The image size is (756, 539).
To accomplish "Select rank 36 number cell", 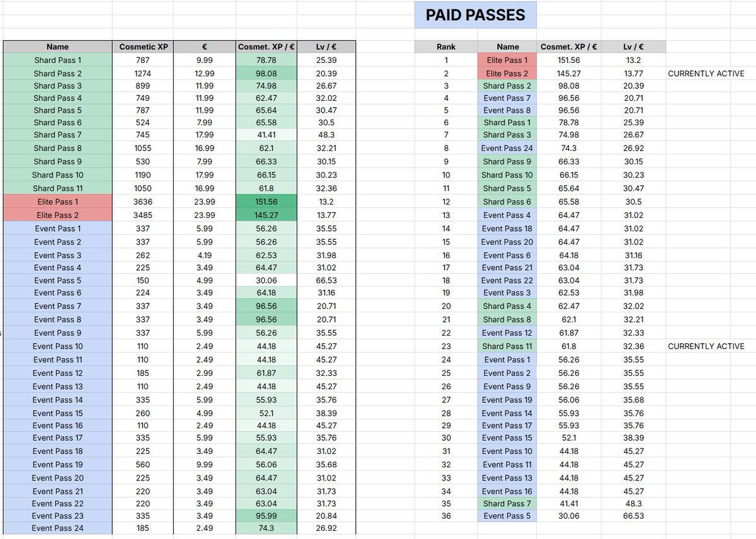I will [446, 516].
